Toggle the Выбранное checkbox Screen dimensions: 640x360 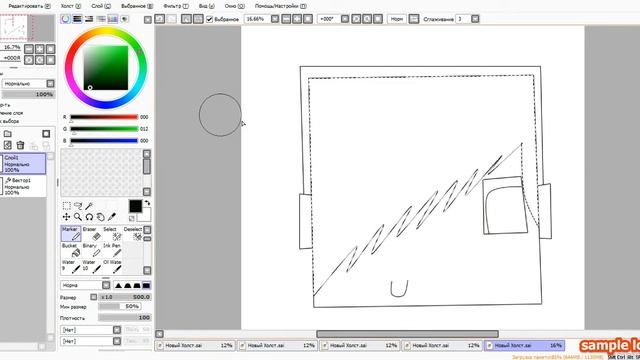[x=209, y=19]
